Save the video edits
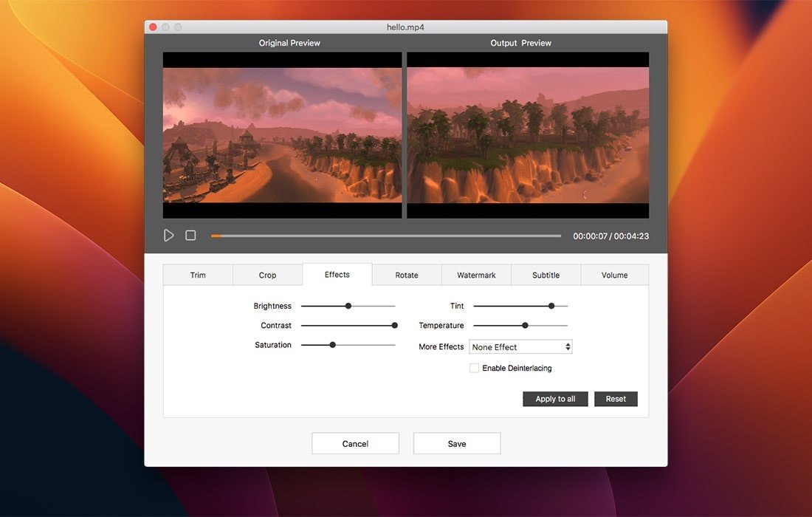The height and width of the screenshot is (517, 812). pos(457,443)
